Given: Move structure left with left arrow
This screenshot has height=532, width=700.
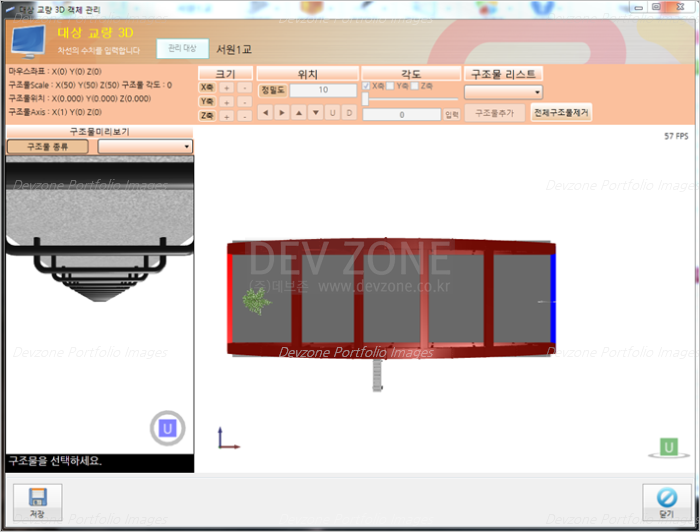Looking at the screenshot, I should [265, 112].
